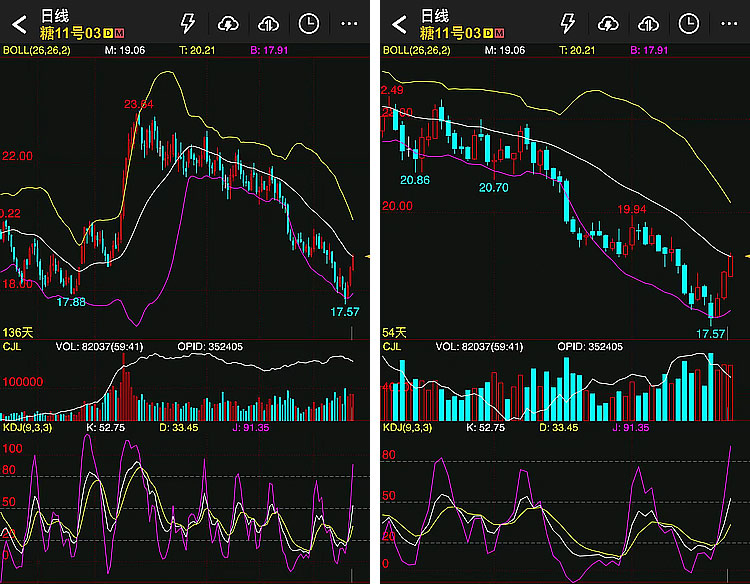Tap latest red candlestick in right chart

click(730, 265)
